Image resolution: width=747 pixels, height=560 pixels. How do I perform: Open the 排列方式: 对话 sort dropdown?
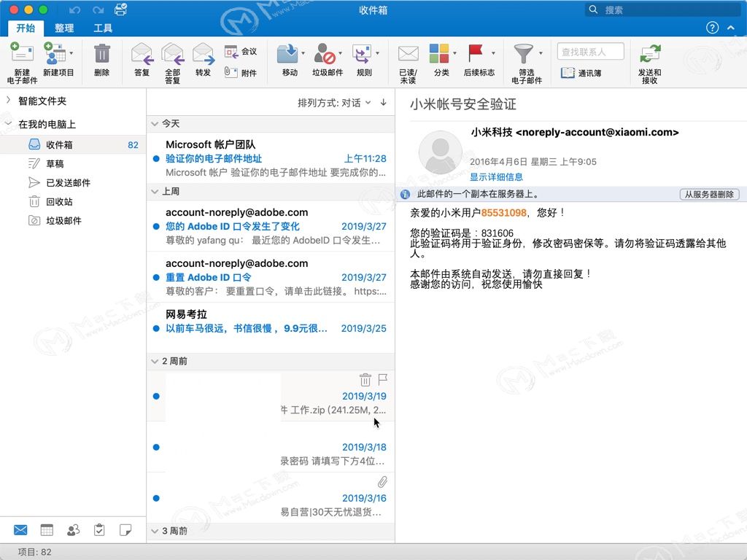[x=334, y=103]
